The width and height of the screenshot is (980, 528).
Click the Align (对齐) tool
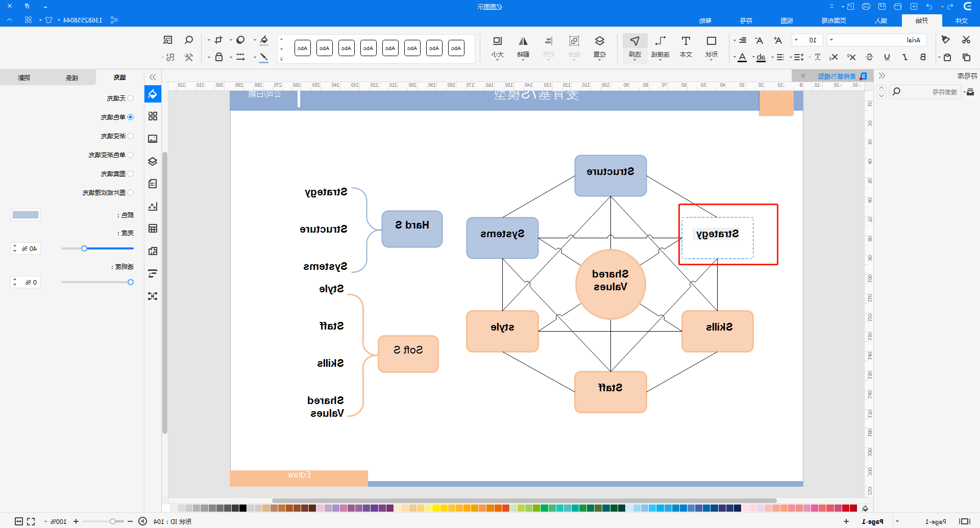(x=549, y=47)
